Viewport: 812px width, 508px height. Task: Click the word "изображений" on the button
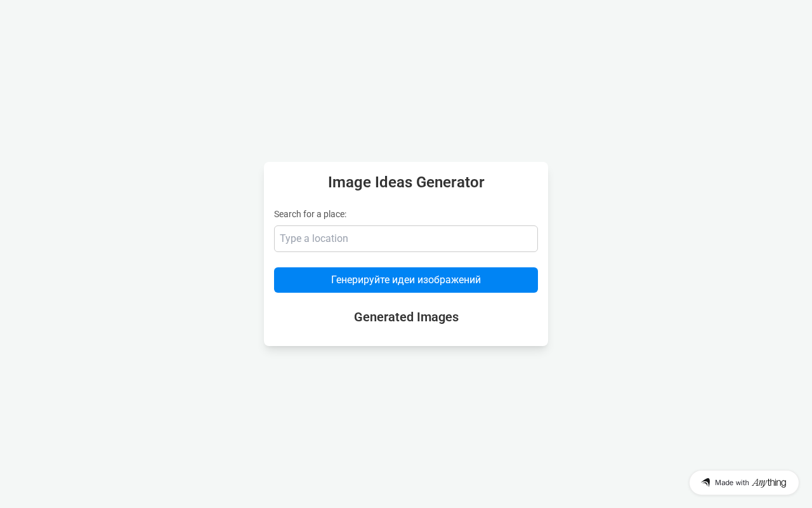tap(449, 280)
